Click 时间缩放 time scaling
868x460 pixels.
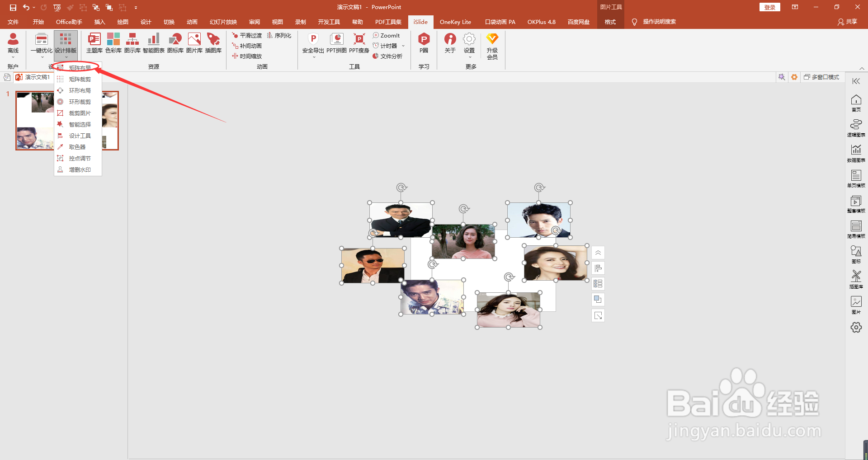[247, 56]
